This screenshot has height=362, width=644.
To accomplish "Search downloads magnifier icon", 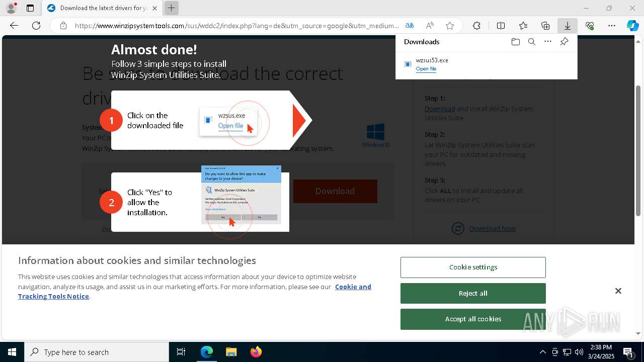I will tap(531, 42).
